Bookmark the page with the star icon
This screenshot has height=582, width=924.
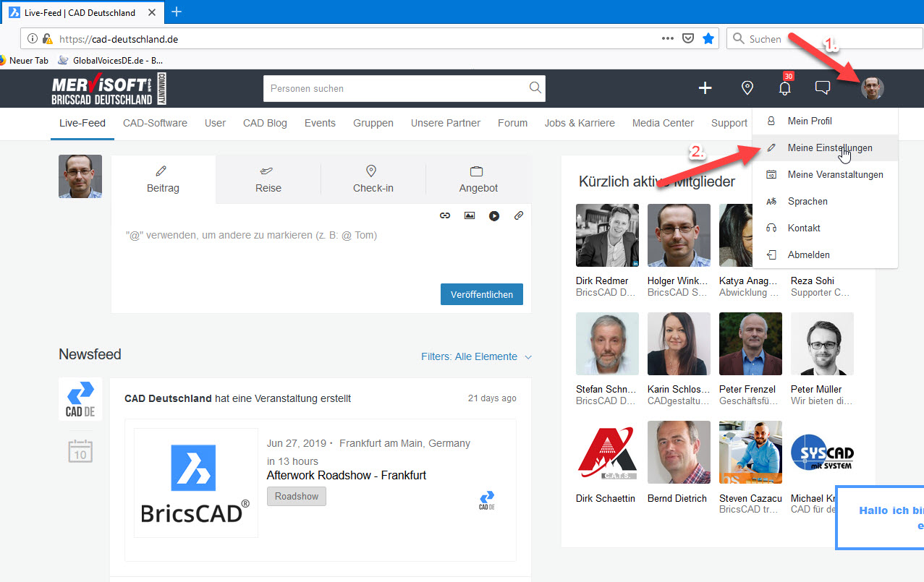tap(708, 39)
